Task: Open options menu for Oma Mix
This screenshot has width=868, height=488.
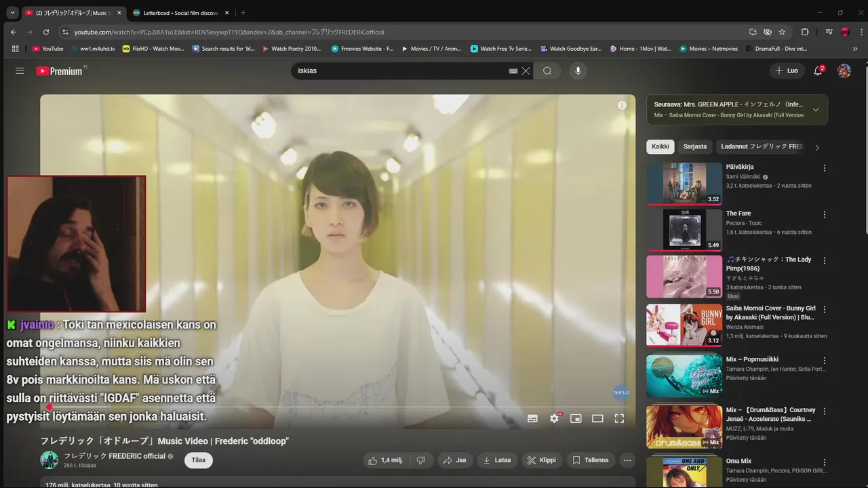Action: [825, 462]
